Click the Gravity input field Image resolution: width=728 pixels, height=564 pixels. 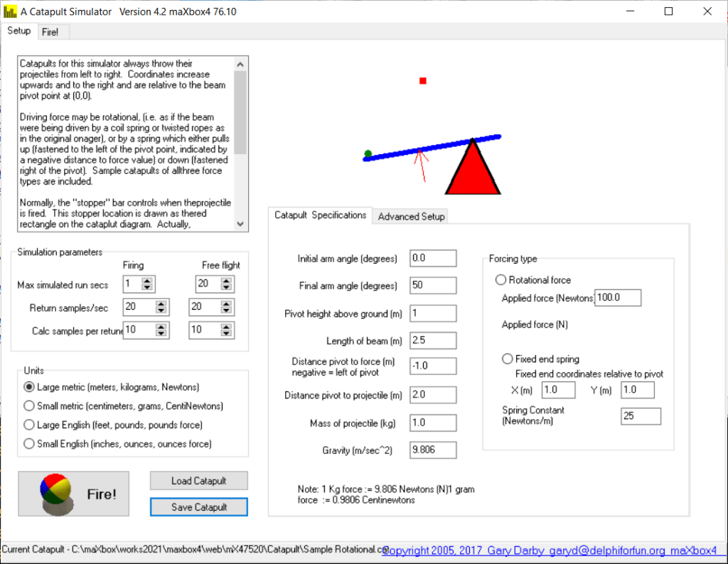[433, 450]
